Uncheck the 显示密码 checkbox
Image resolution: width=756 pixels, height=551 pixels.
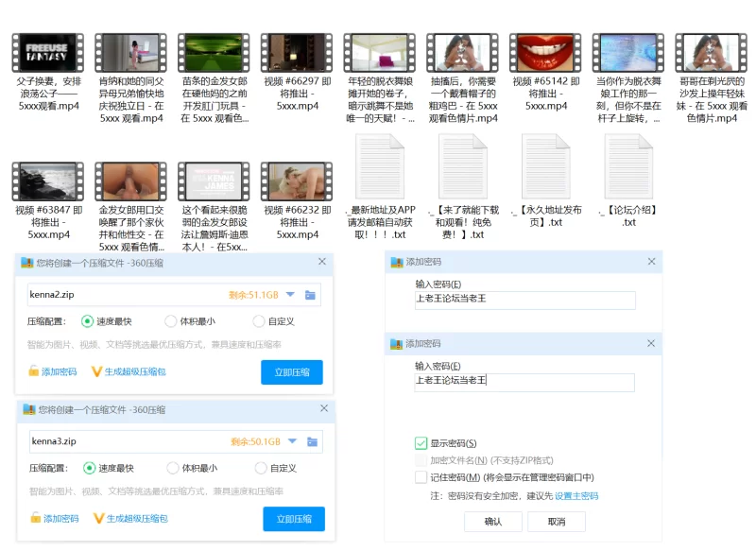click(421, 443)
